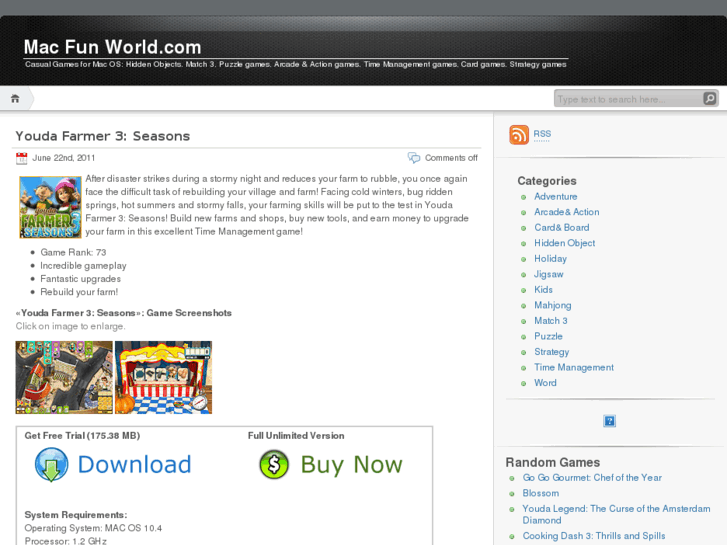
Task: Click the RSS text link
Action: [x=542, y=134]
